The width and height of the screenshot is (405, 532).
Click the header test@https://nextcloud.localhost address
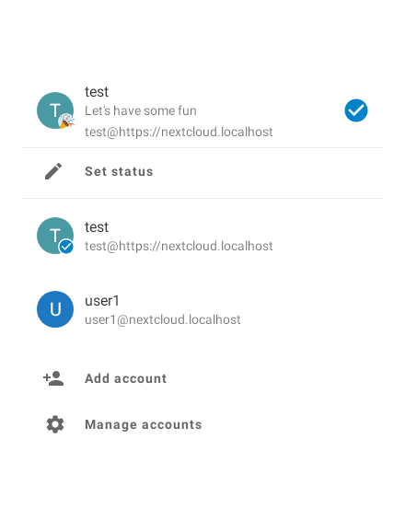click(179, 132)
